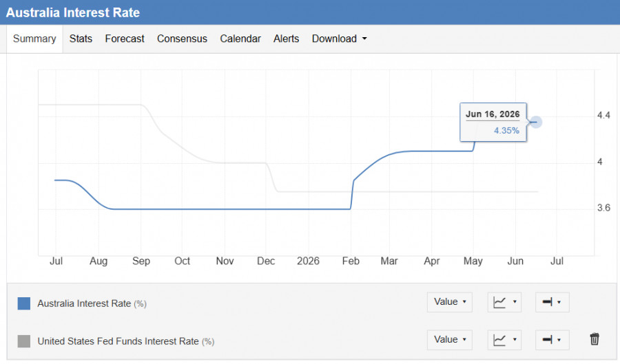620x364 pixels.
Task: Select the Consensus tab
Action: [182, 39]
